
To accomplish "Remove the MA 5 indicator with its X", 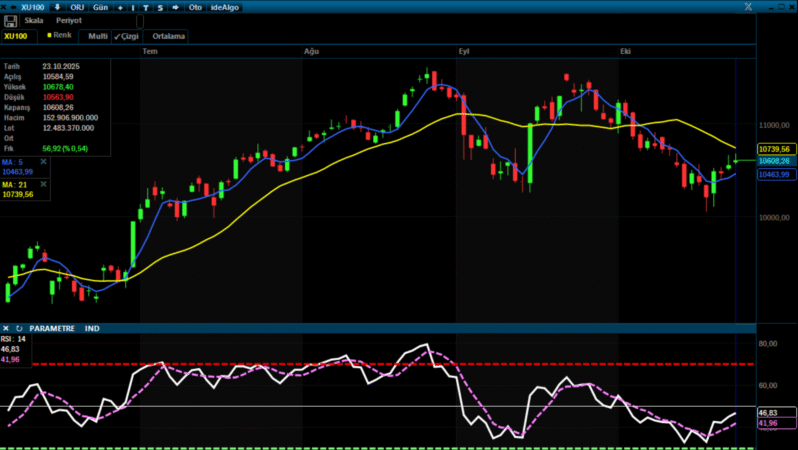I will point(43,161).
